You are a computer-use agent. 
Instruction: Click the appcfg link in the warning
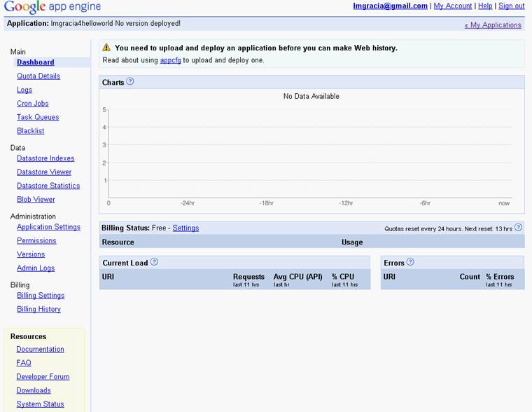coord(170,60)
